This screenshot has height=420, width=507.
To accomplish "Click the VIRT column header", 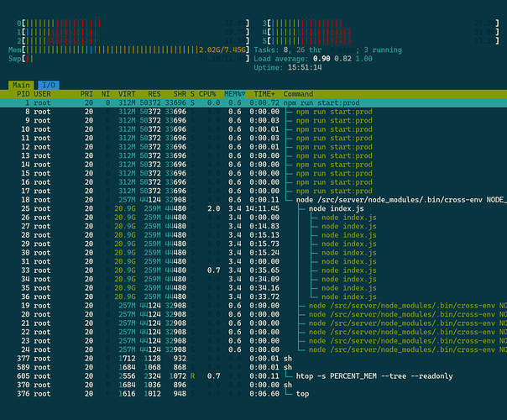I will [126, 93].
